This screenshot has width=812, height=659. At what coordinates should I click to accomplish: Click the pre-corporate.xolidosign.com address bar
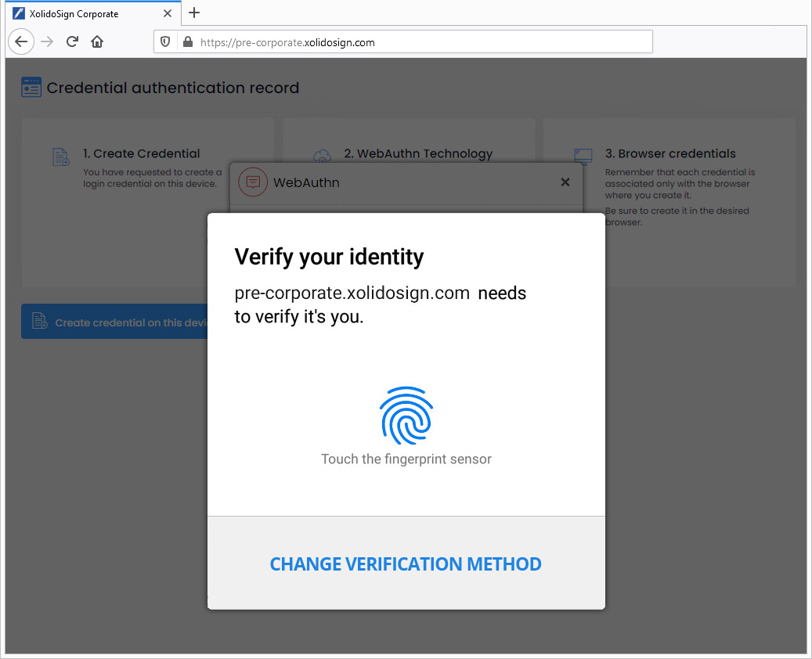click(403, 42)
